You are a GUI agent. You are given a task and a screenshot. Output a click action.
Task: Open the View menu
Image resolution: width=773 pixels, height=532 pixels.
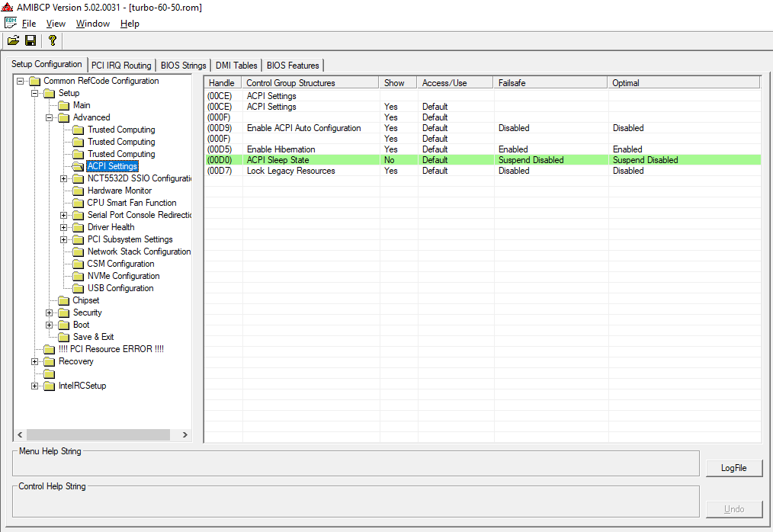(56, 23)
